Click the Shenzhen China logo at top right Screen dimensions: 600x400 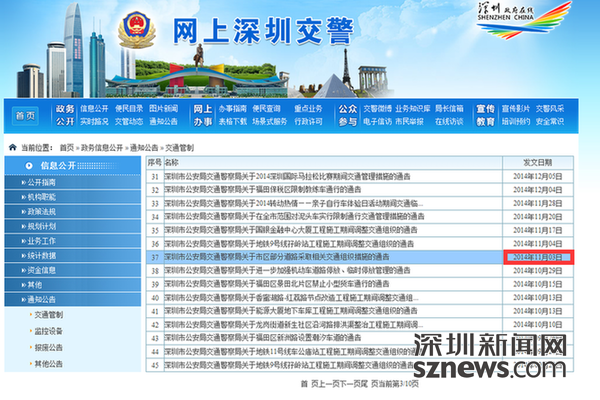pos(544,22)
